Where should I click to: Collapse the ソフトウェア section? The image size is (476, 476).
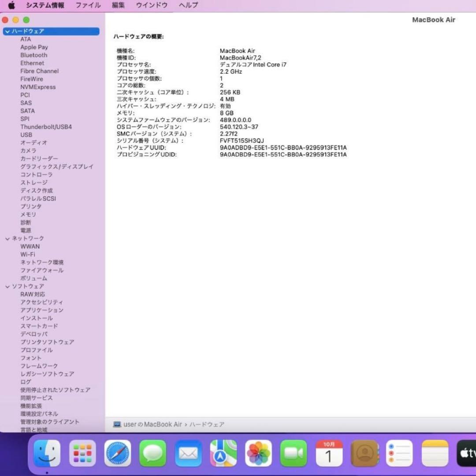[7, 286]
